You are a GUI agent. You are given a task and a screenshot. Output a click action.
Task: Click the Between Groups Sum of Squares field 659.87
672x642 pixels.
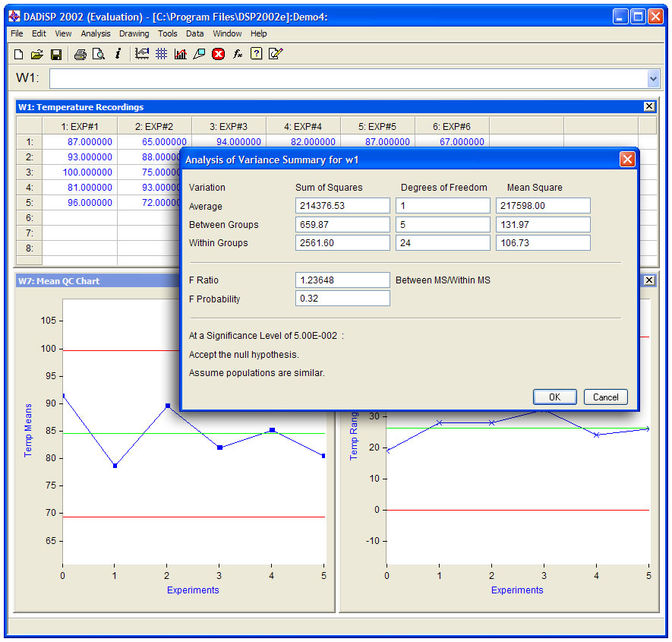point(342,224)
